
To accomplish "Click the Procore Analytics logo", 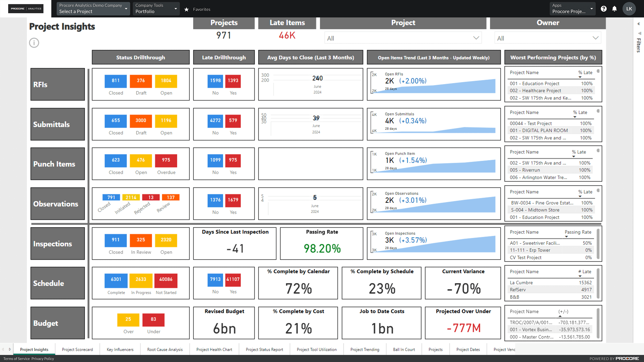I will point(26,9).
